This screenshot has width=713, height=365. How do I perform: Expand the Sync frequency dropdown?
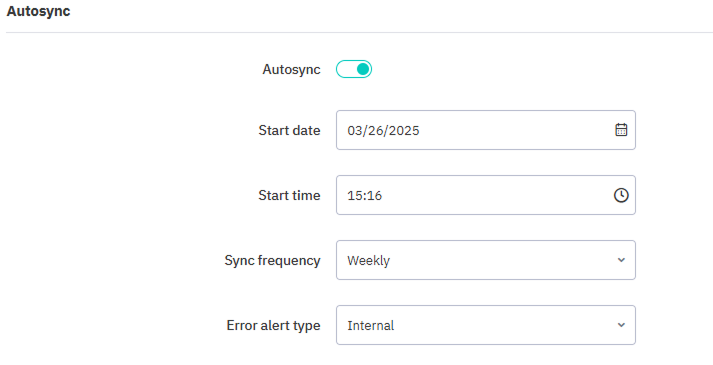point(486,260)
